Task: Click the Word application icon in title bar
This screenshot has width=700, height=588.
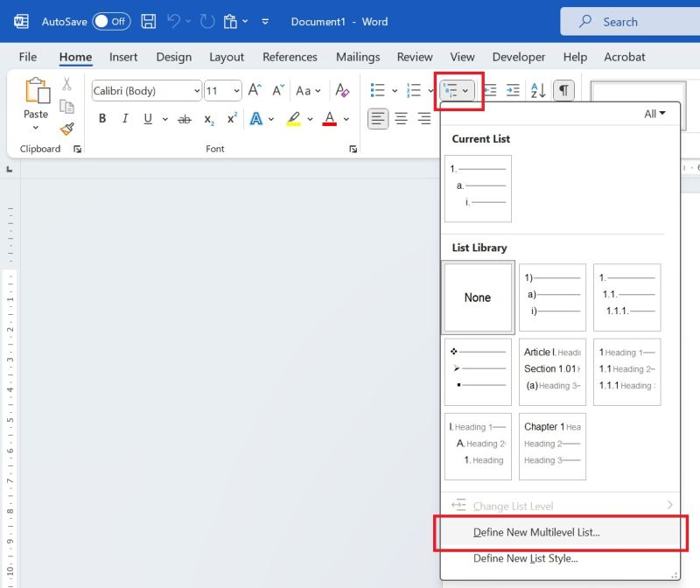Action: pyautogui.click(x=21, y=21)
